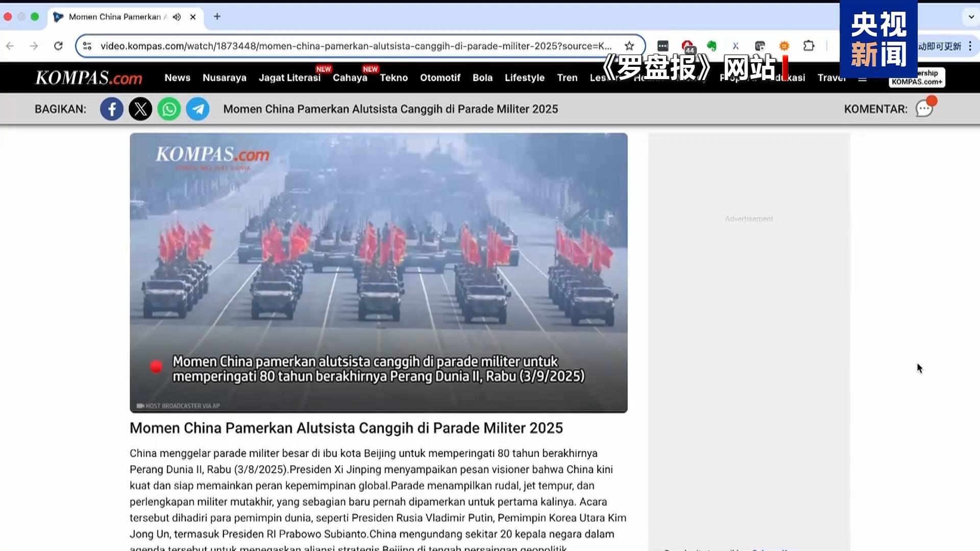Expand the Kompas hamburger menu
The image size is (980, 551).
[x=863, y=79]
